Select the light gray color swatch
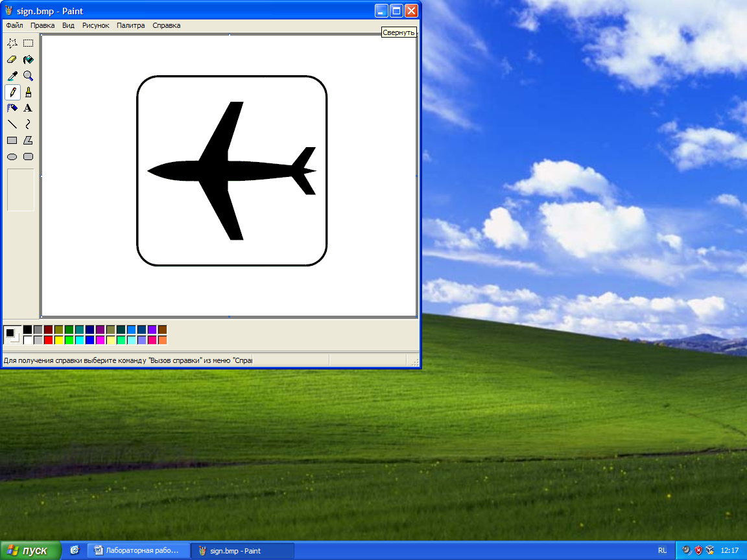Image resolution: width=747 pixels, height=560 pixels. pos(38,340)
